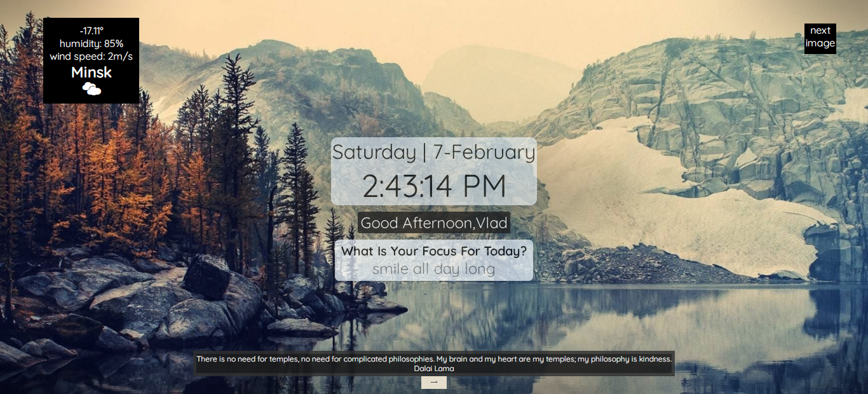Screen dimensions: 868x394
Task: Click the next image button
Action: 820,38
